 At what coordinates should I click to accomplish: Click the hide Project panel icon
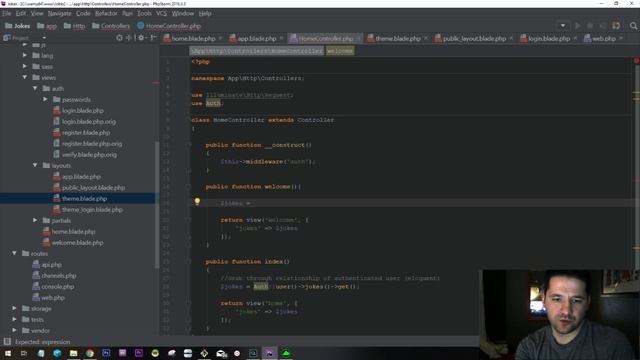153,38
